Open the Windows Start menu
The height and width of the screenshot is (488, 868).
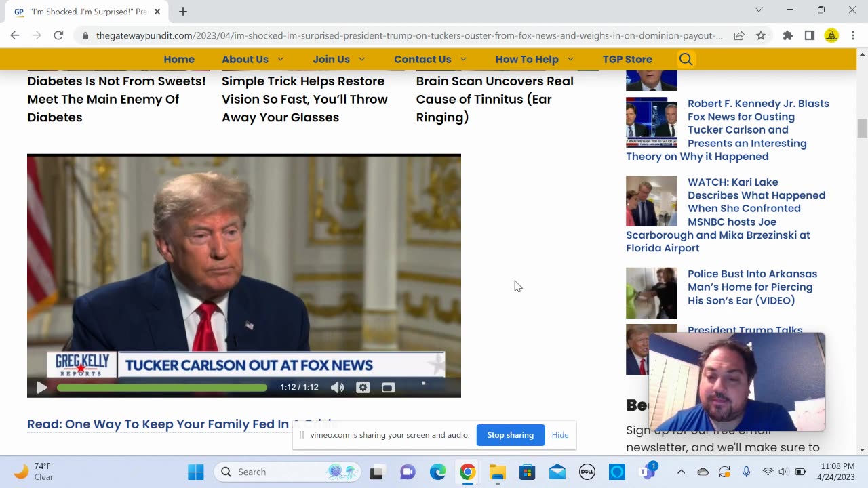click(195, 472)
